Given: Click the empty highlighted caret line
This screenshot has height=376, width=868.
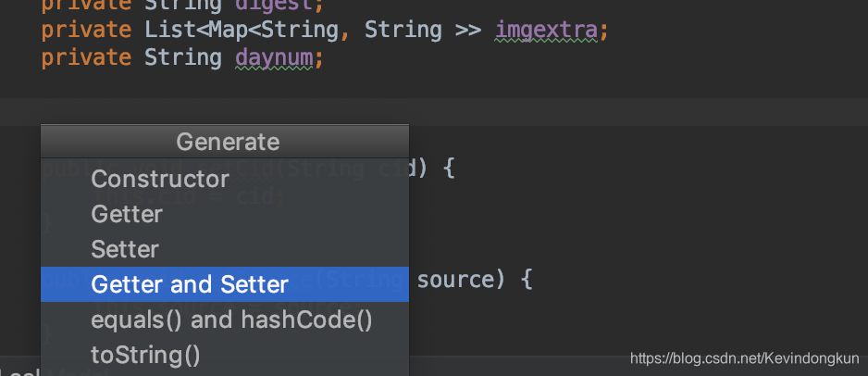Looking at the screenshot, I should tap(434, 112).
